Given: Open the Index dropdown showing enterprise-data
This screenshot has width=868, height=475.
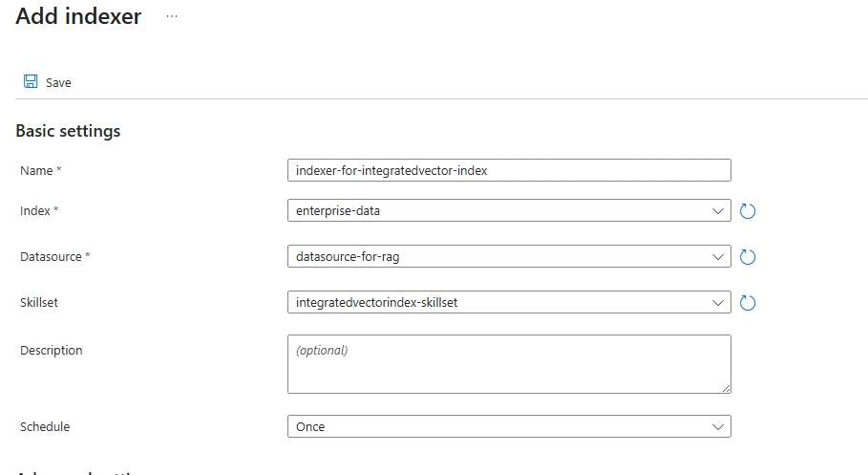Looking at the screenshot, I should point(497,210).
